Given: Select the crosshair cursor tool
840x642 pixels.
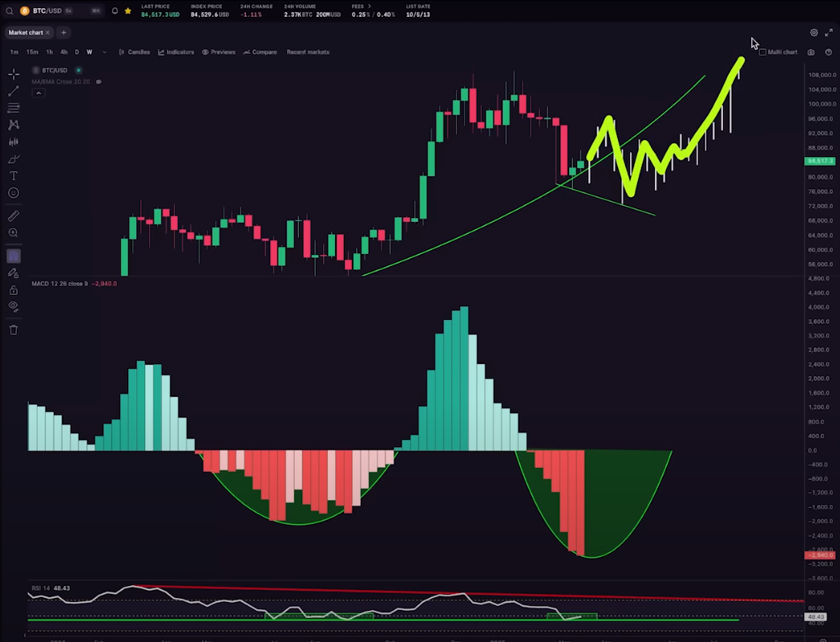Looking at the screenshot, I should pyautogui.click(x=14, y=74).
